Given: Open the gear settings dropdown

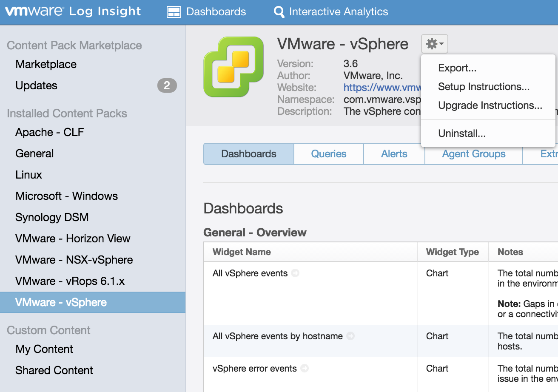Looking at the screenshot, I should click(x=434, y=44).
